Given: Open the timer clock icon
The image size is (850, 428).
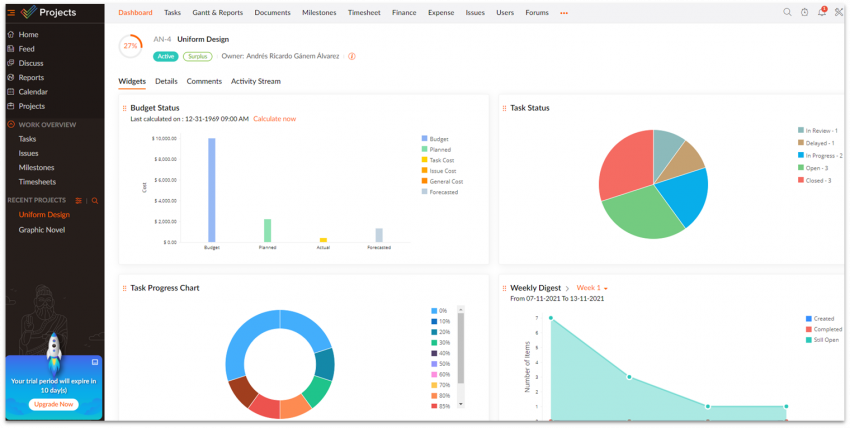Looking at the screenshot, I should [x=804, y=12].
